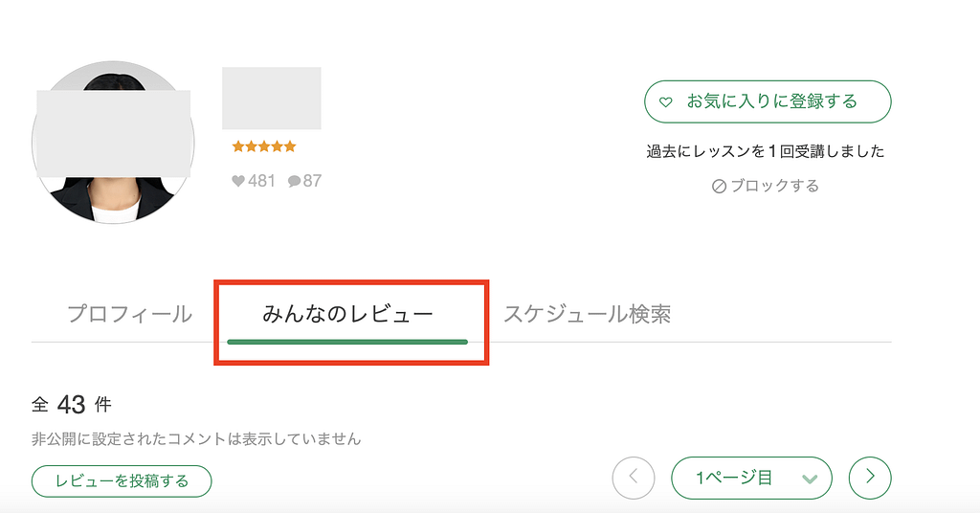The height and width of the screenshot is (513, 980).
Task: Click the 481 favorites count number
Action: tap(261, 180)
